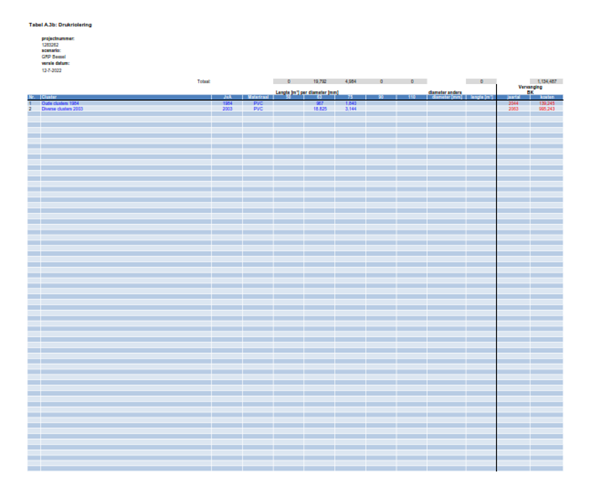Screen dimensions: 602x498
Task: Click the red cost value 139,245
Action: click(x=547, y=103)
